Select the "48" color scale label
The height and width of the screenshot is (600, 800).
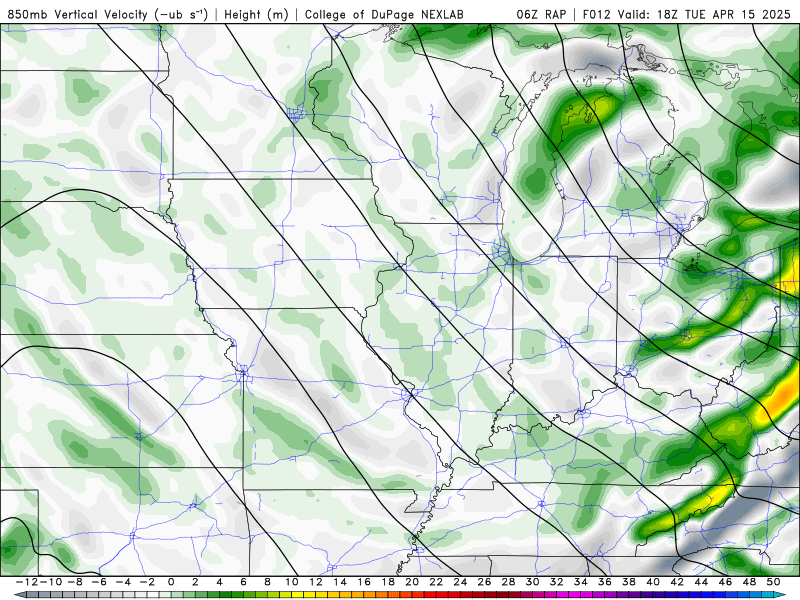coord(749,582)
